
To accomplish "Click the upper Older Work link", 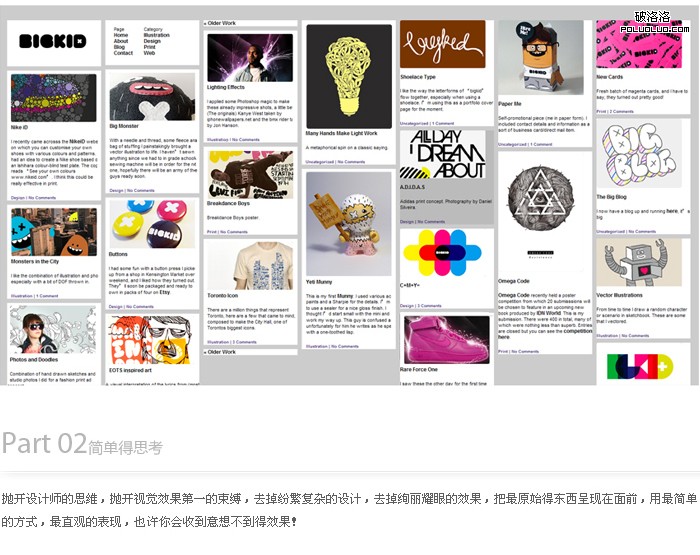I will 221,22.
